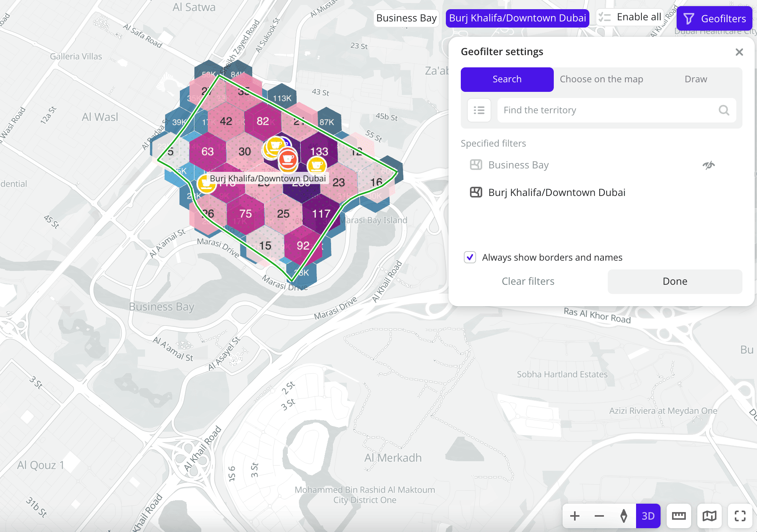Open the map style icon
Screen dimensions: 757x532
pos(709,516)
